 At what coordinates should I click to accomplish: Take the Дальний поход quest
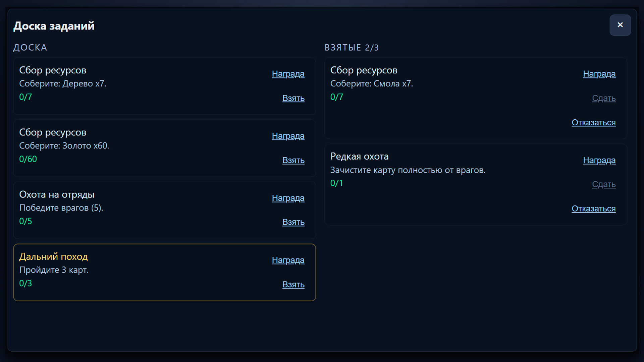(x=293, y=285)
